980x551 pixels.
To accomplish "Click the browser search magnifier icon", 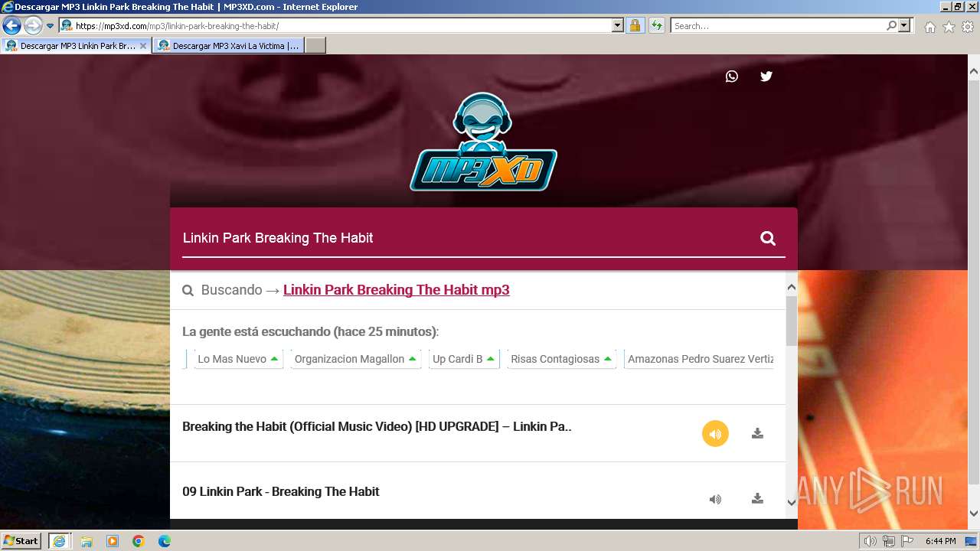I will point(891,26).
